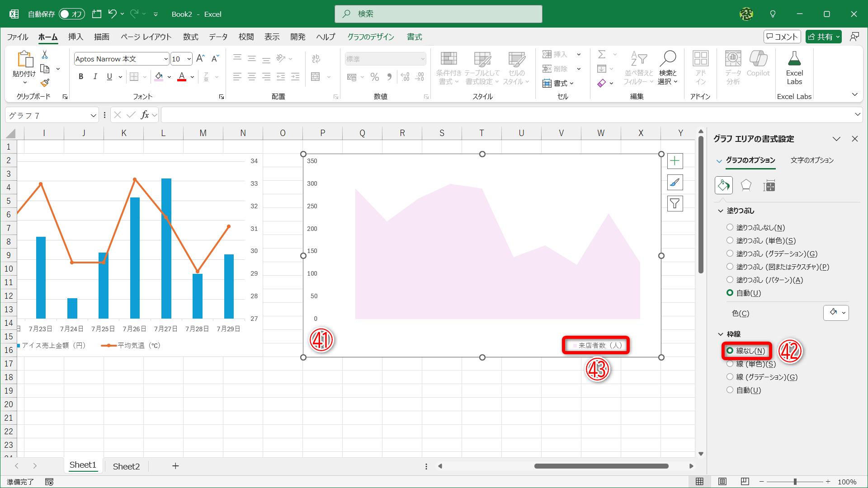Switch to Sheet2 worksheet tab

click(126, 466)
